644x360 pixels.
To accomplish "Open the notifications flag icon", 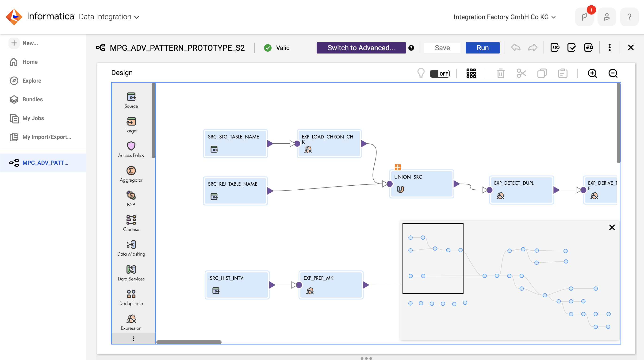I will [584, 17].
